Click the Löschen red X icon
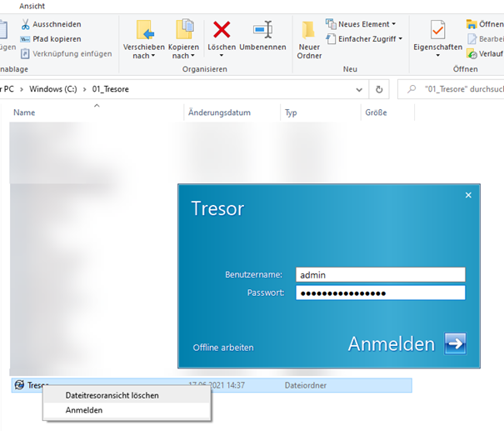The height and width of the screenshot is (431, 504). (222, 29)
